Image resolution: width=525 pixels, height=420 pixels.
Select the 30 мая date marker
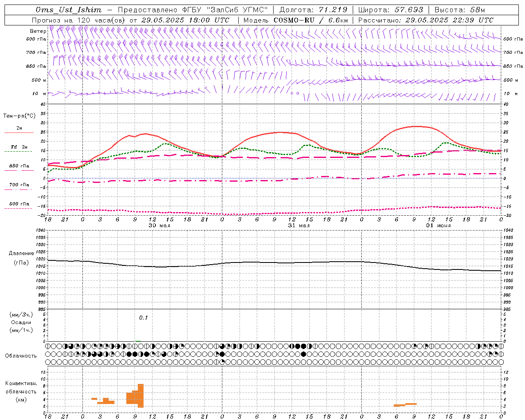click(159, 226)
